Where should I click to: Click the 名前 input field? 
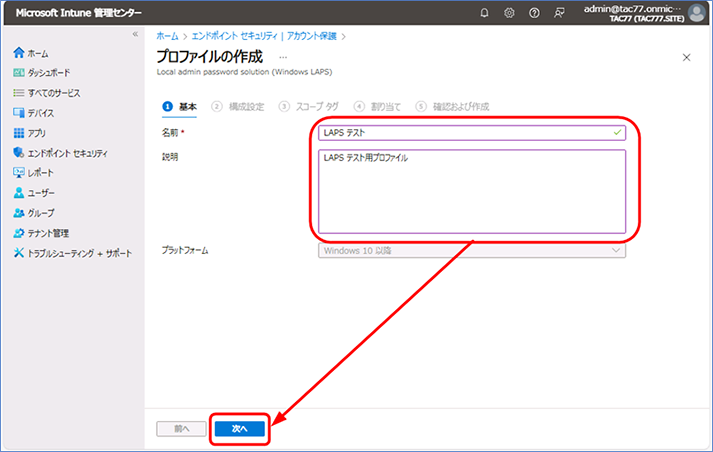coord(472,132)
